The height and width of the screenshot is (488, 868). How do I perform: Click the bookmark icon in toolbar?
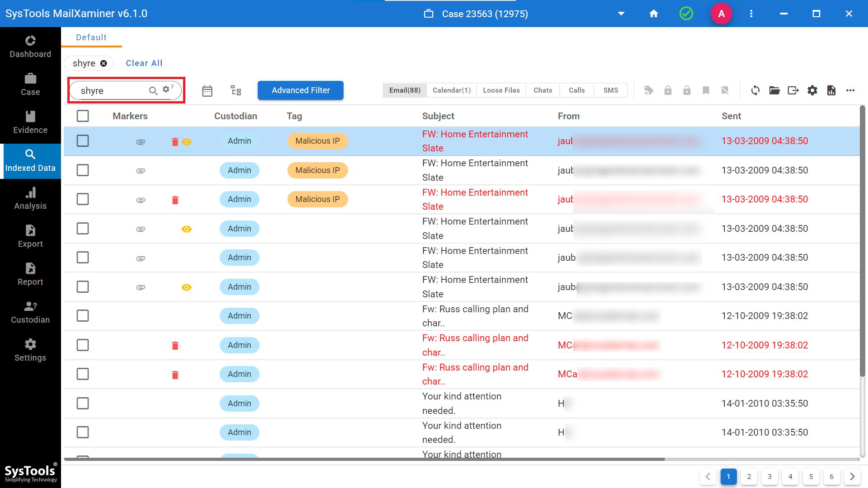(x=706, y=90)
